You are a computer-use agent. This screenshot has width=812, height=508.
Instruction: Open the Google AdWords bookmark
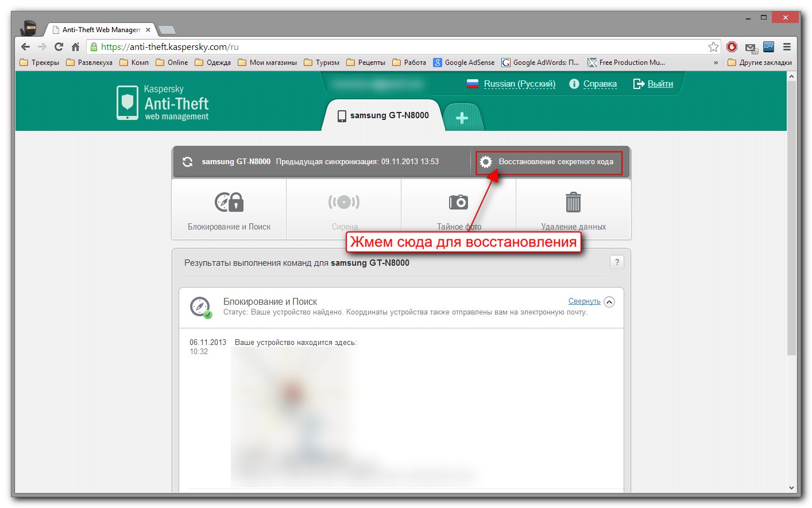click(x=540, y=63)
